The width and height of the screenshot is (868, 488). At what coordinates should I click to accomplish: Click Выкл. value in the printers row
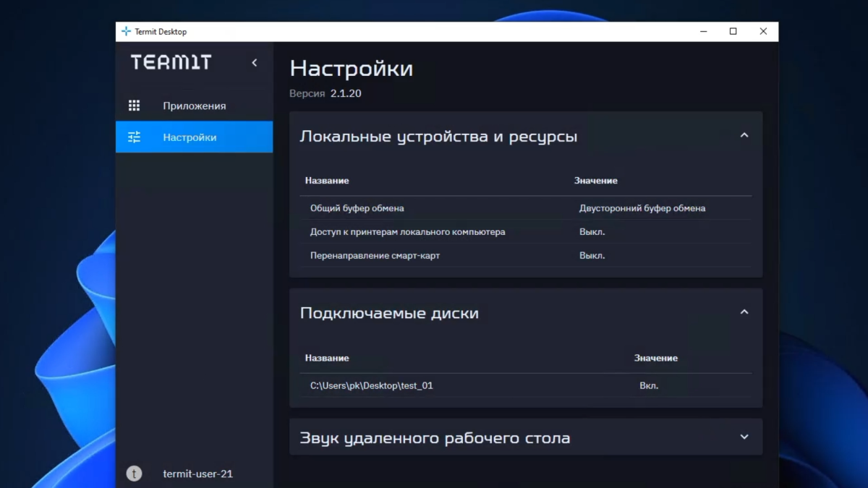coord(592,232)
